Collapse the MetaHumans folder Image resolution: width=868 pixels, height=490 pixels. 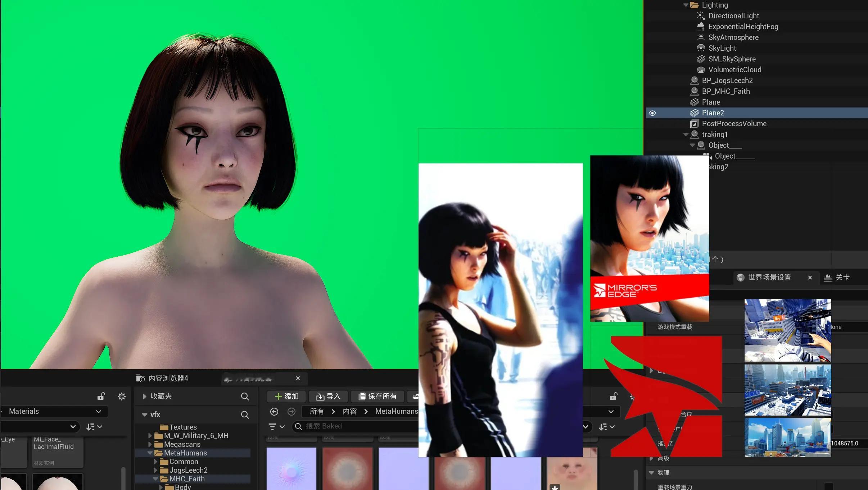point(150,453)
